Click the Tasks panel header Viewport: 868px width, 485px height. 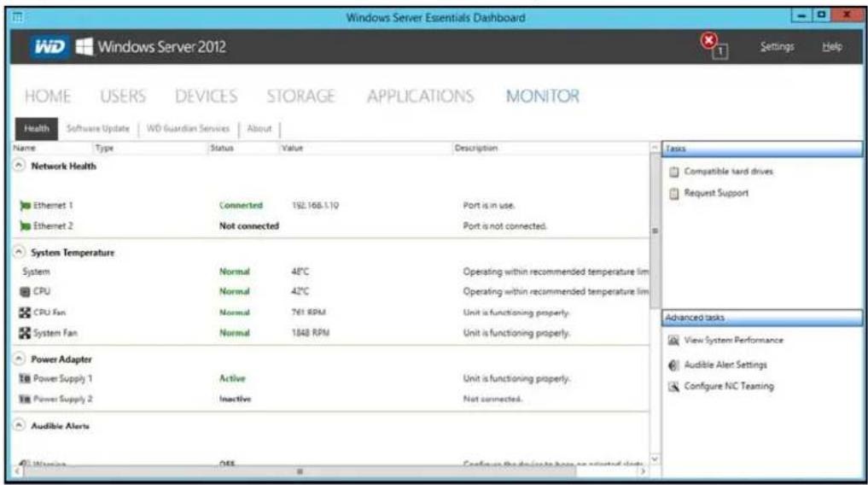[762, 149]
